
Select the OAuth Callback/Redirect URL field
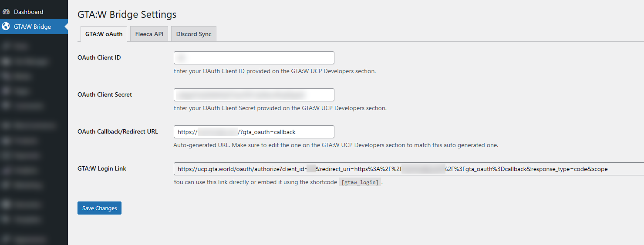[x=254, y=132]
